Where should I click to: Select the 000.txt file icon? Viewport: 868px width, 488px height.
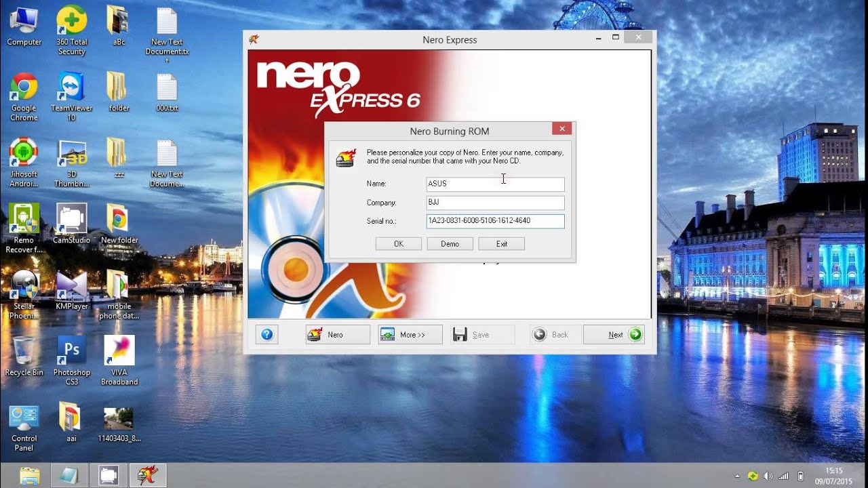click(167, 93)
